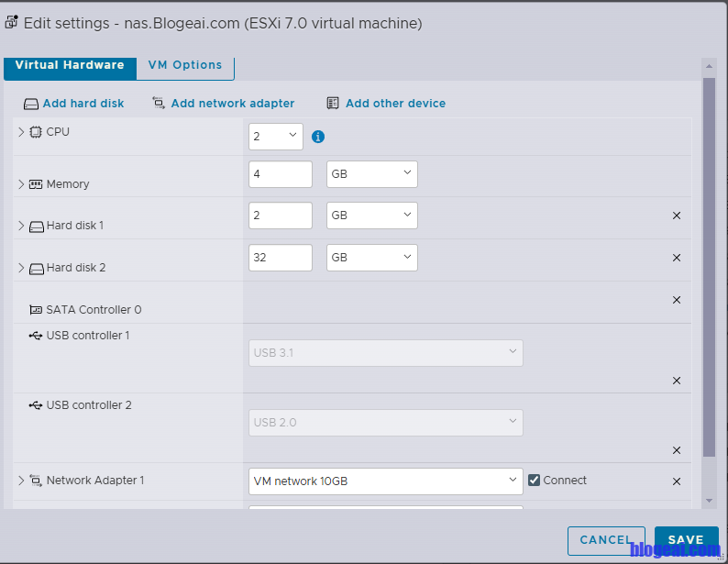Expand the Hard disk 1 details

coord(21,226)
